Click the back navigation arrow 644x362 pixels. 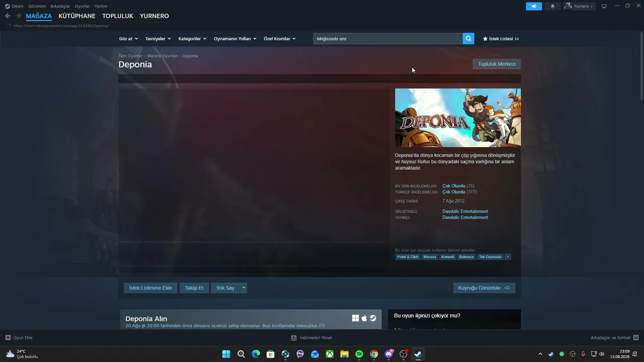(x=8, y=16)
